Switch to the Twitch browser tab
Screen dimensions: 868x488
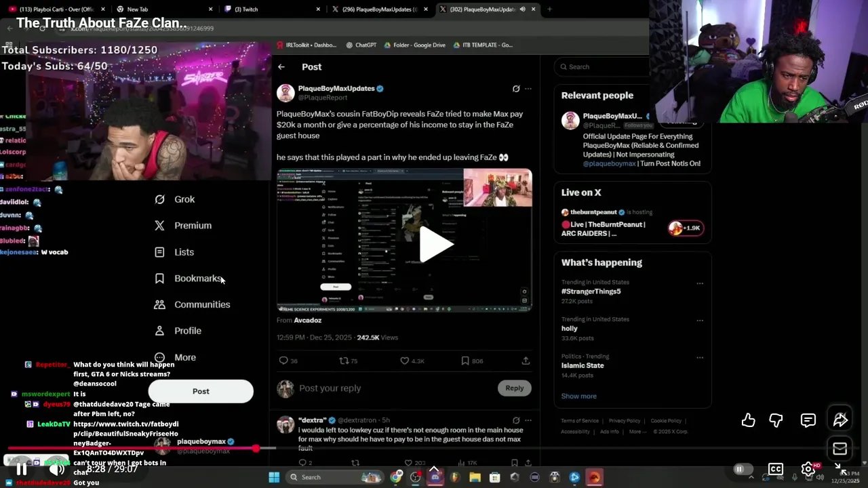pyautogui.click(x=271, y=9)
